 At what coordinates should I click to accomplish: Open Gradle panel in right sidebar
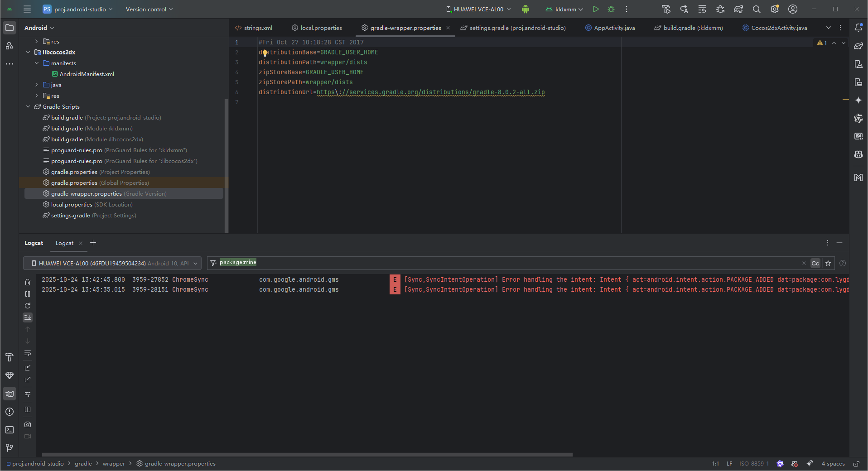coord(858,46)
